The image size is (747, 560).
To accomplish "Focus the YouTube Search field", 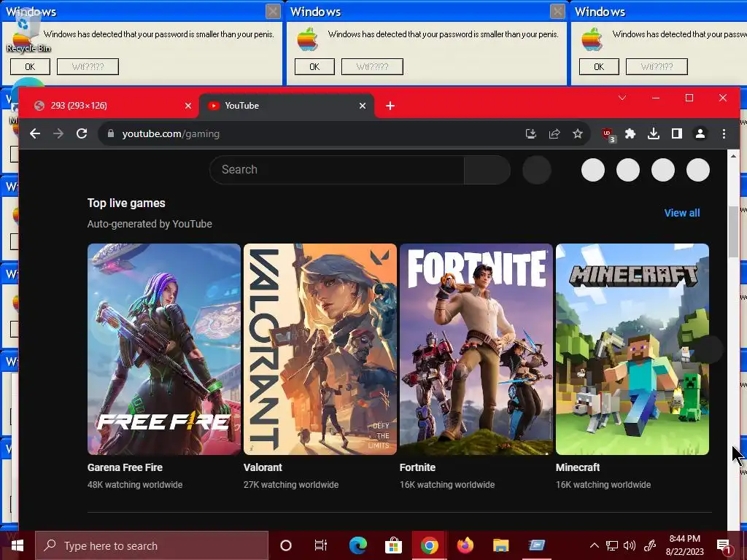I will click(337, 169).
